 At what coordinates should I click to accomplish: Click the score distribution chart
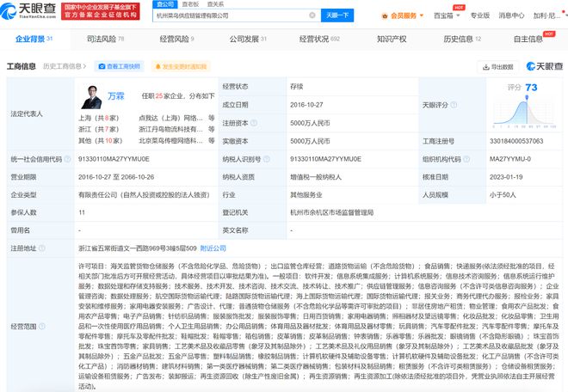coord(524,112)
